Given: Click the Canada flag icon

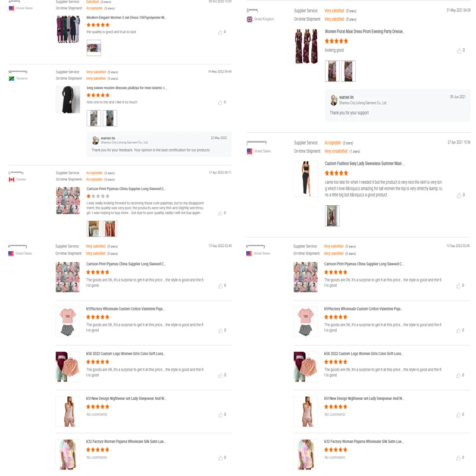Looking at the screenshot, I should click(x=11, y=180).
